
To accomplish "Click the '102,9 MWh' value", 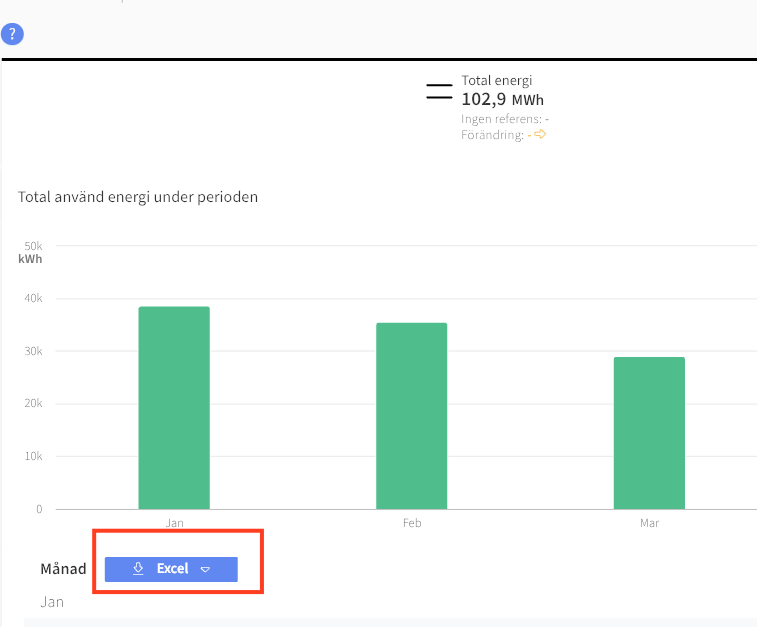I will [502, 99].
